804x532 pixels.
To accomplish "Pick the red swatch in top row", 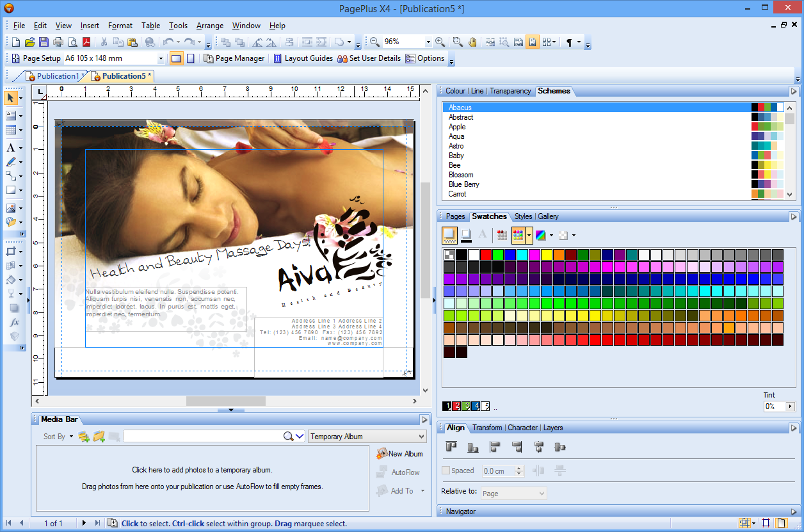I will [486, 255].
